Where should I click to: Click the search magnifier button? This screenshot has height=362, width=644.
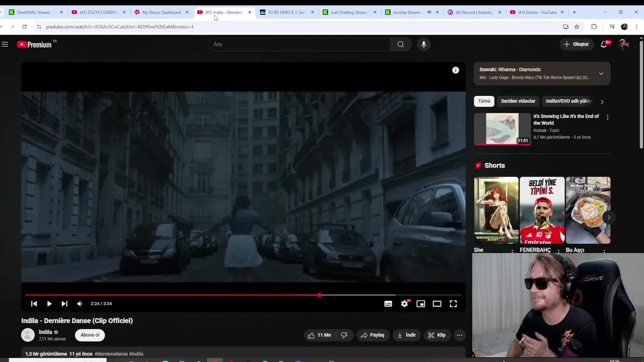click(400, 44)
